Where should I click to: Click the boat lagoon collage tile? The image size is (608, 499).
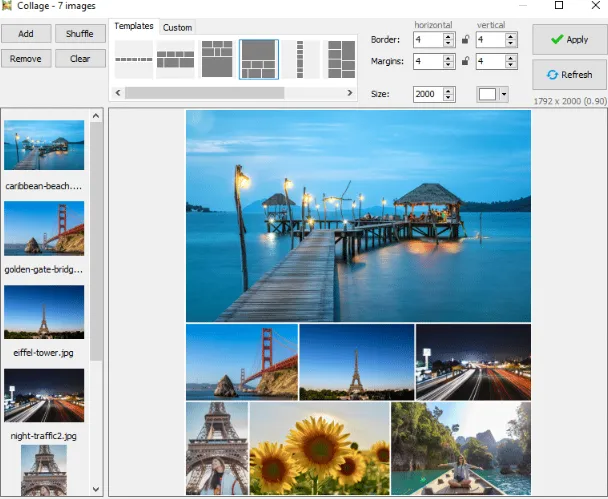point(461,449)
